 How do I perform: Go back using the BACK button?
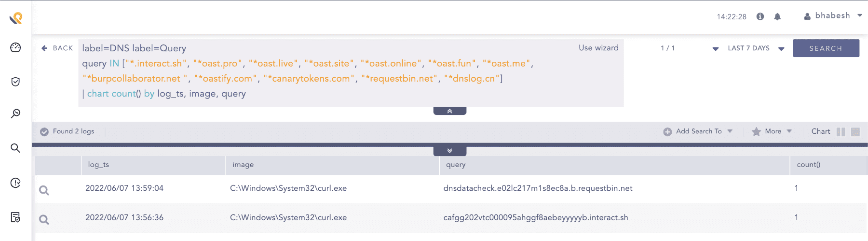click(x=57, y=48)
